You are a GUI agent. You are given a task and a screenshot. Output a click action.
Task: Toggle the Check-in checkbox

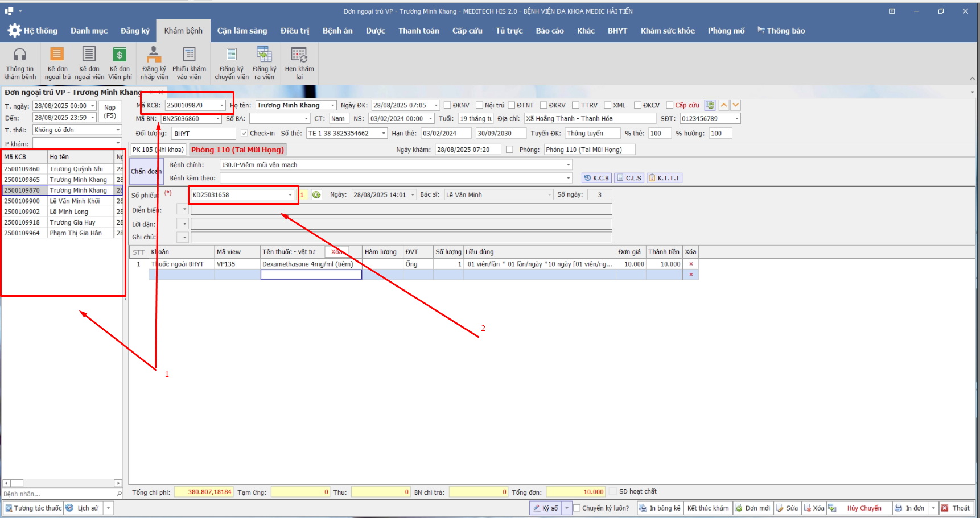(244, 134)
